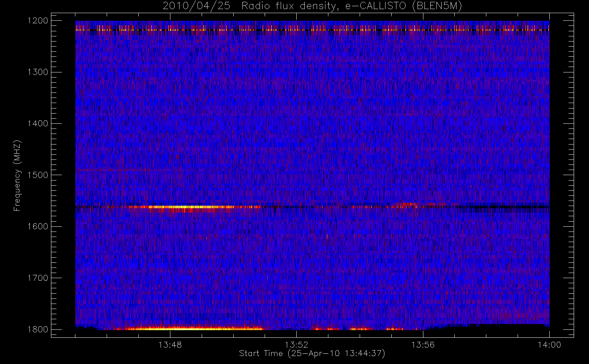The width and height of the screenshot is (589, 364).
Task: Click the plot title "2010/04/25 Radio flux density, e-CALLISTO (BLEN5M)"
Action: pos(312,6)
